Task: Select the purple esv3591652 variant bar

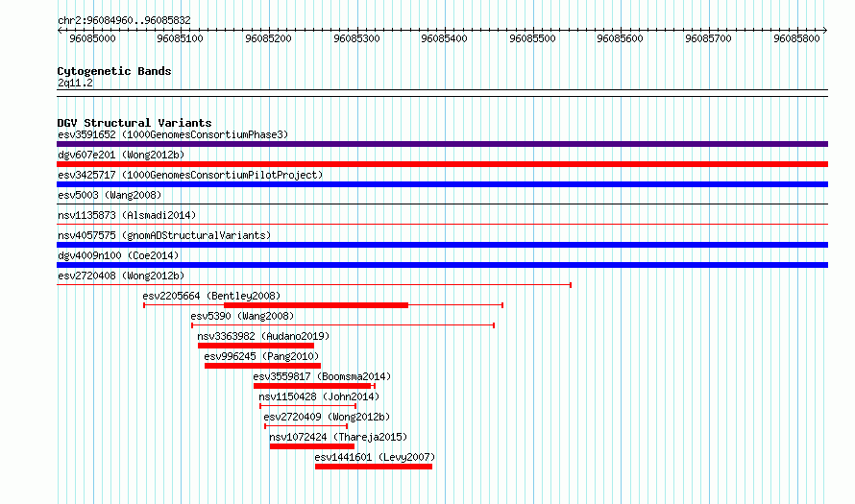Action: coord(442,144)
